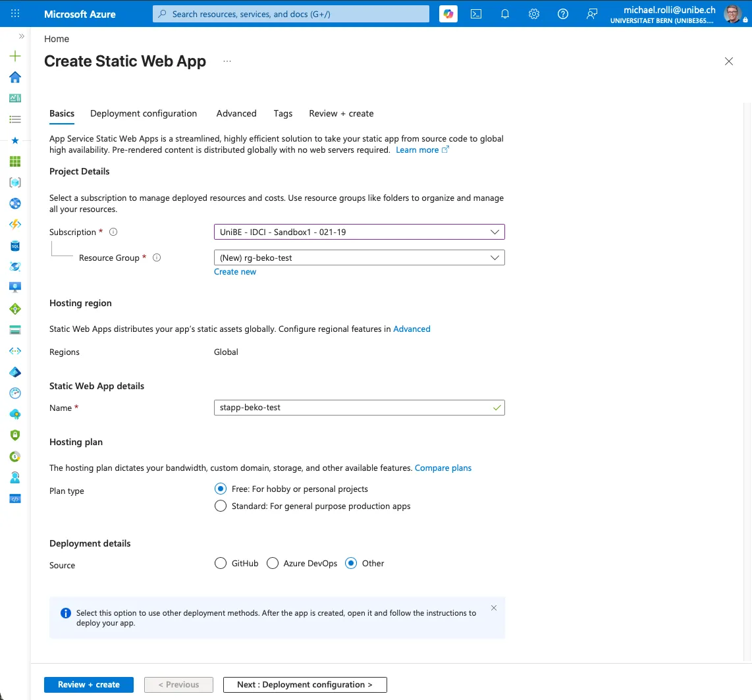
Task: Click the Resource Group info icon
Action: [156, 257]
